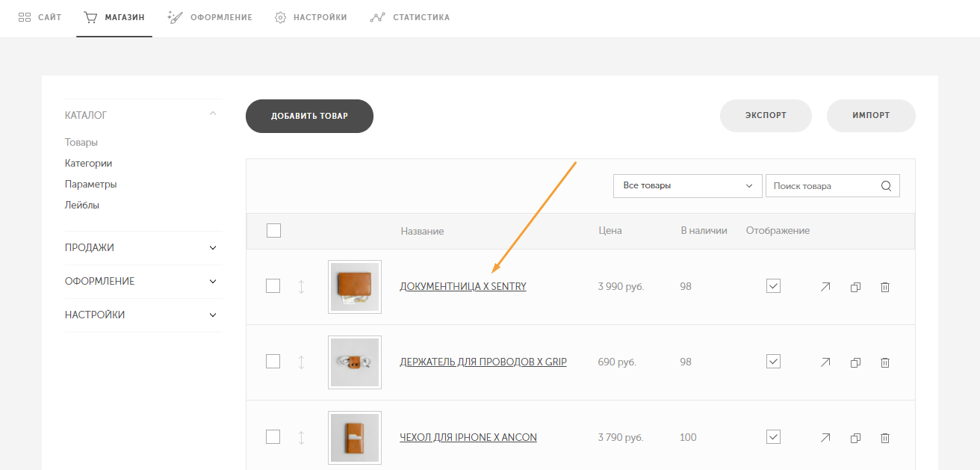Image resolution: width=980 pixels, height=470 pixels.
Task: Collapse the Каталог sidebar section
Action: (213, 114)
